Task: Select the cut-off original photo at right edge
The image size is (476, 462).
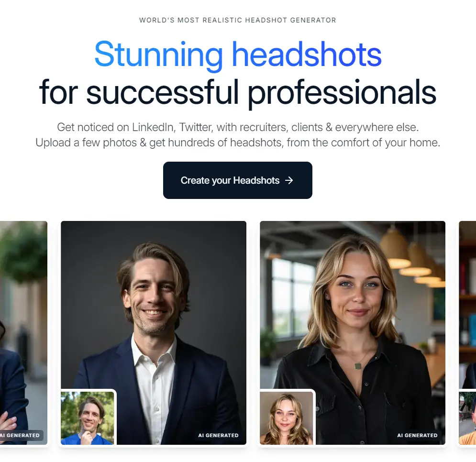Action: (x=467, y=418)
